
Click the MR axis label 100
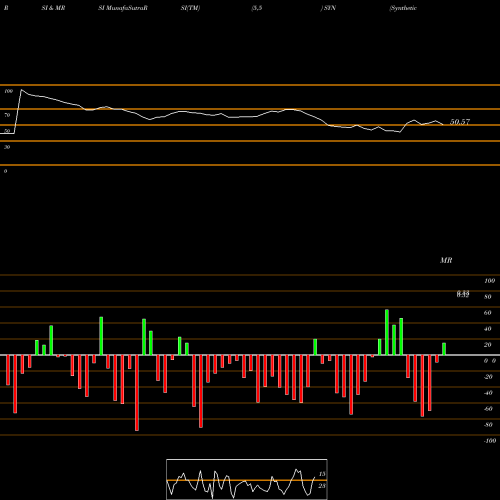pos(490,281)
